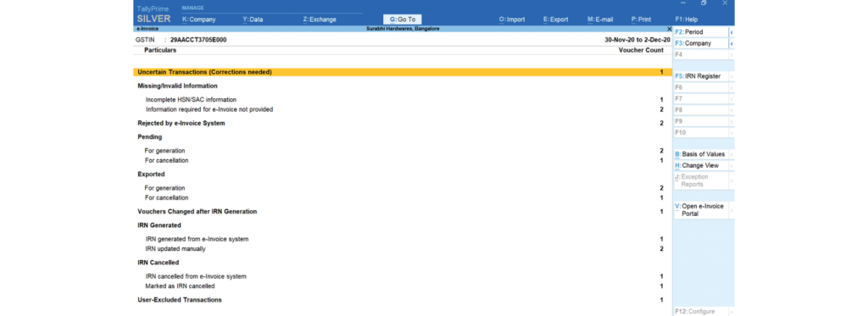Open the Z: Exchange menu
The width and height of the screenshot is (868, 316).
(320, 19)
